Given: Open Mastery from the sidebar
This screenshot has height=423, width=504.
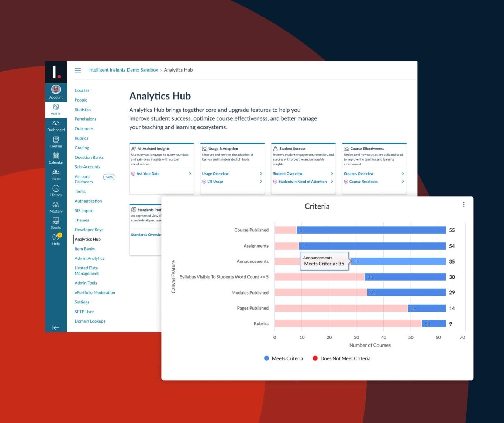Looking at the screenshot, I should pyautogui.click(x=56, y=207).
